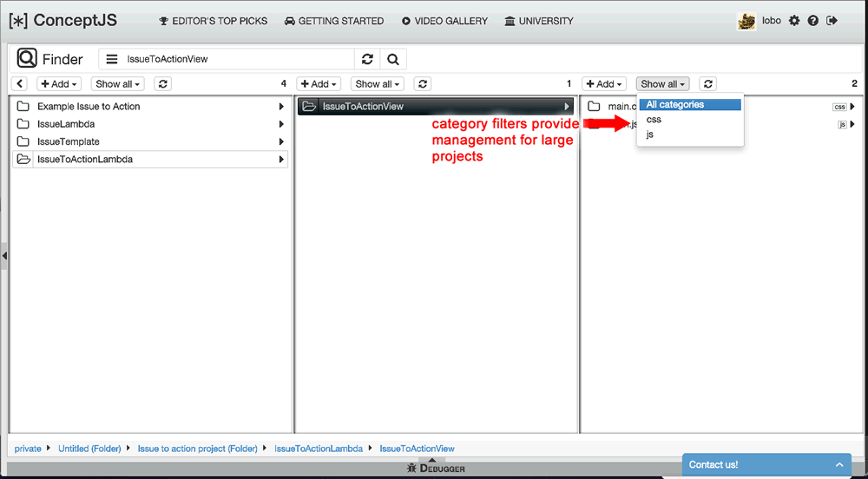Expand arrow beside js badge
The image size is (868, 479).
point(852,124)
